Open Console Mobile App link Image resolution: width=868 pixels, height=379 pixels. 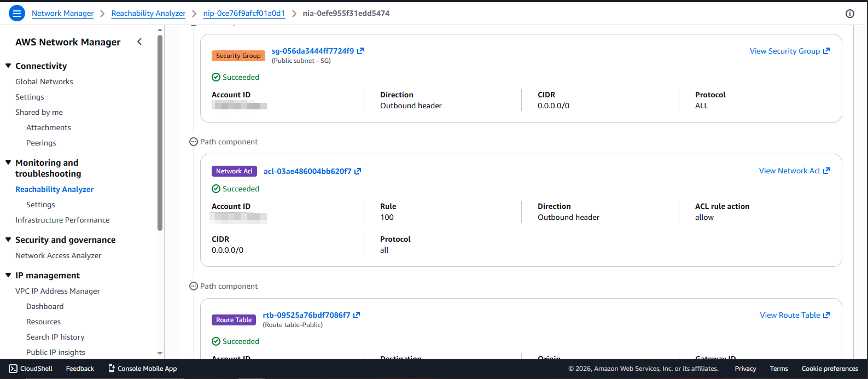coord(142,369)
